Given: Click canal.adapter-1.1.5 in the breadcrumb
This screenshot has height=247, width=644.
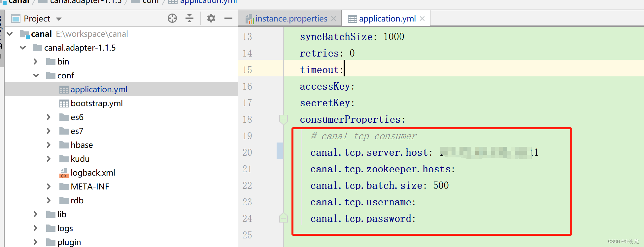Looking at the screenshot, I should (86, 2).
